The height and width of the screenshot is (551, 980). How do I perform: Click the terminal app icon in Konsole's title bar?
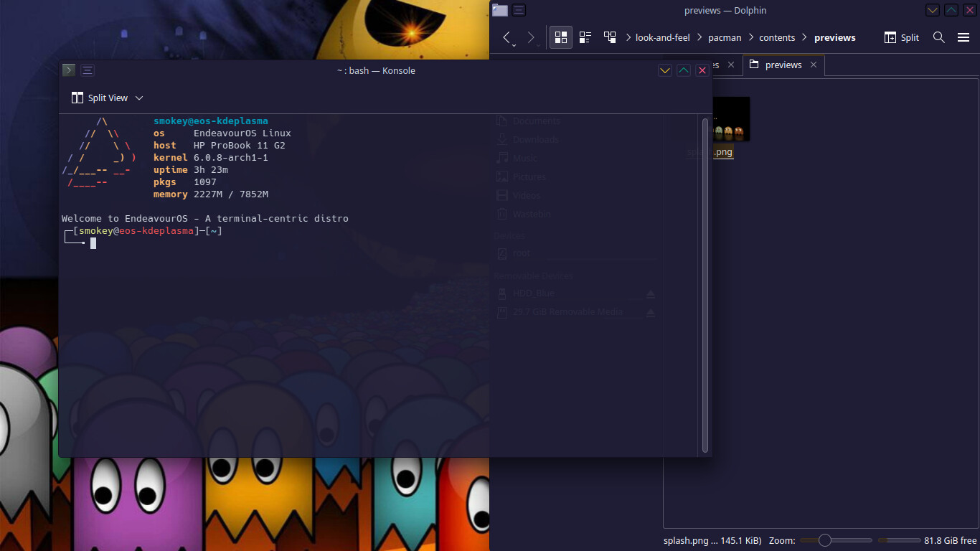(69, 70)
